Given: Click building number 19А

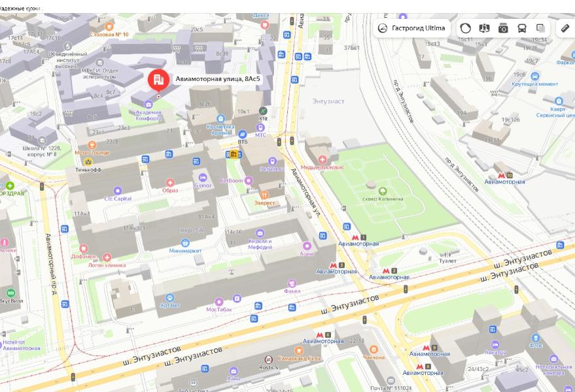Looking at the screenshot, I should click(462, 113).
